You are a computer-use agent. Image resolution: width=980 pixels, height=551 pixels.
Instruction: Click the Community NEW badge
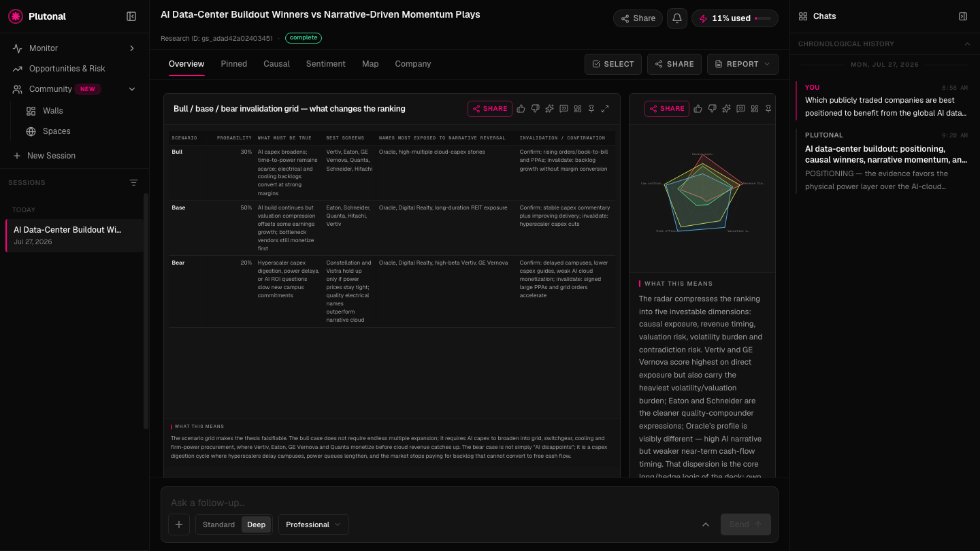point(88,89)
